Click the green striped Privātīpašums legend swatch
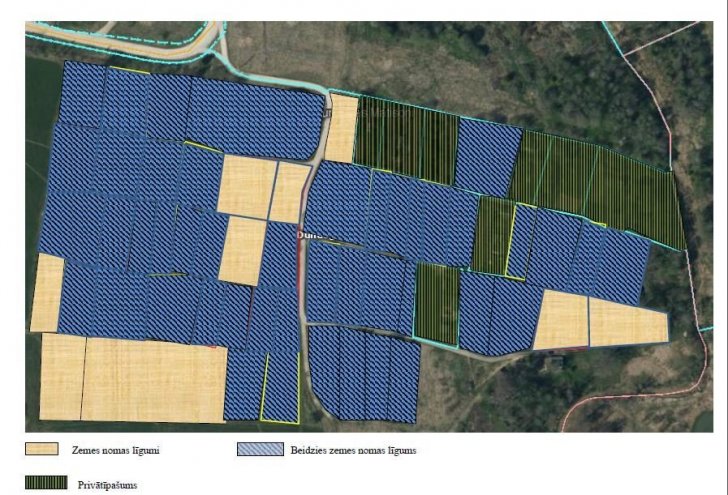The image size is (728, 495). (46, 482)
